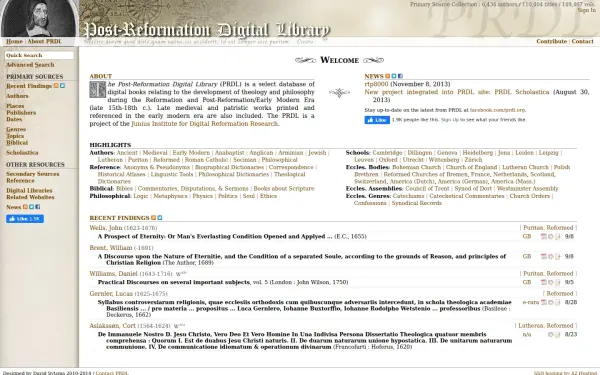Click Sign In at top right
The image size is (600, 375).
587,10
